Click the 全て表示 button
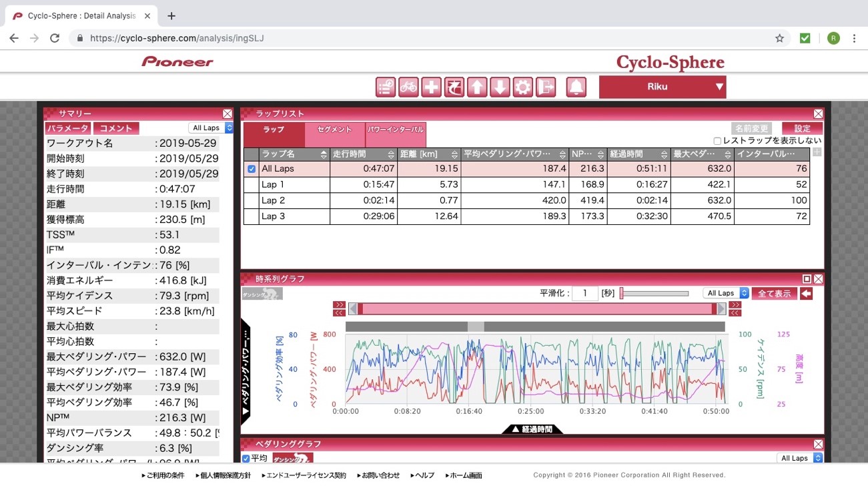This screenshot has width=868, height=488. tap(774, 293)
